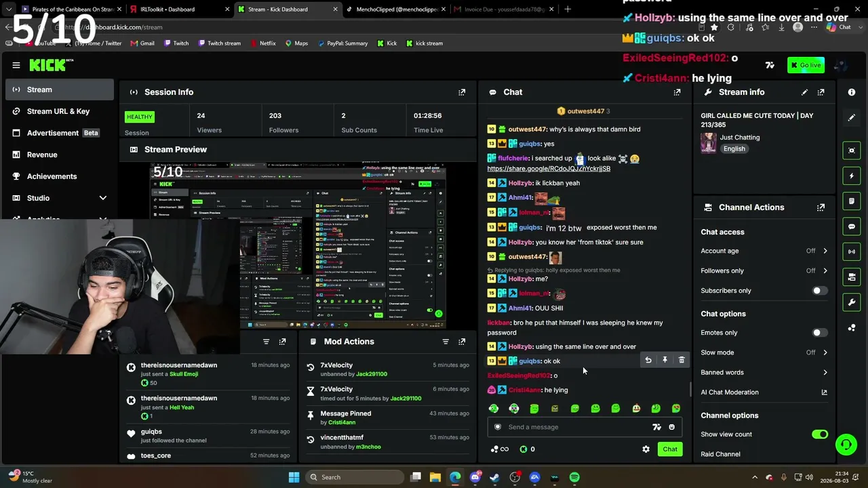Open the Twitch stream bookmark

219,43
